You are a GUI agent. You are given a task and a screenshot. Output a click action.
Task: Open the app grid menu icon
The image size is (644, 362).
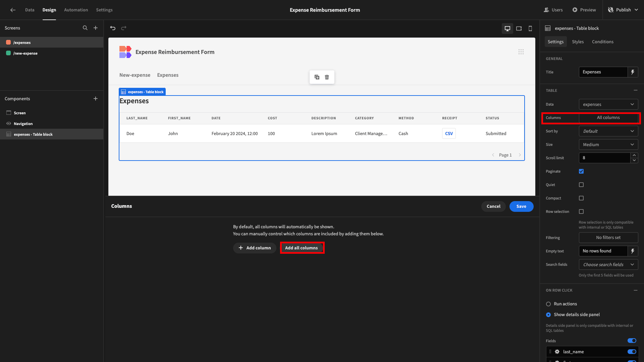[521, 52]
